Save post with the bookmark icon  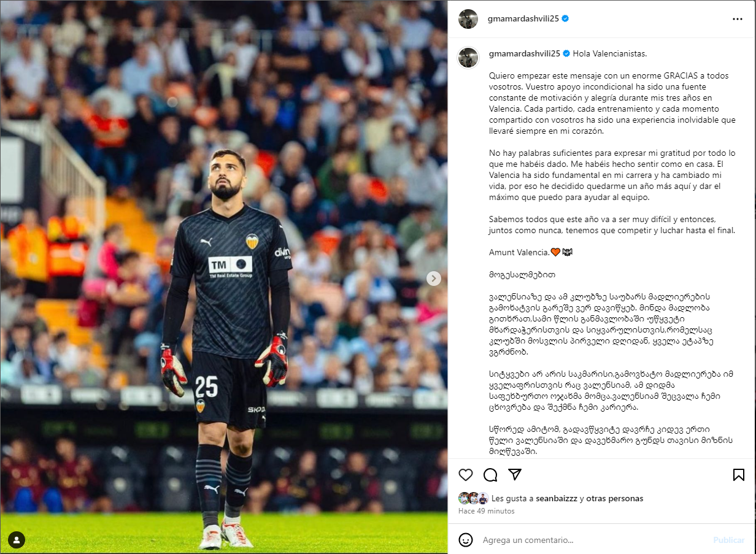pos(739,475)
